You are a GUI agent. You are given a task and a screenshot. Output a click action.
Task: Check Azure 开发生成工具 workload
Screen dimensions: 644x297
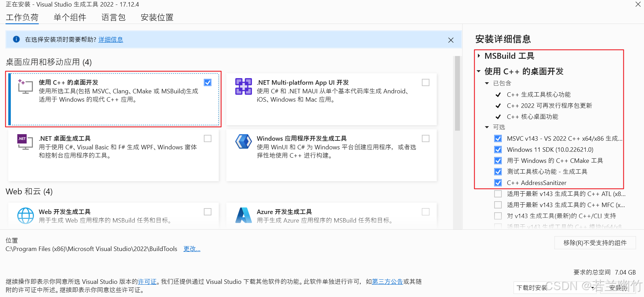(x=426, y=212)
